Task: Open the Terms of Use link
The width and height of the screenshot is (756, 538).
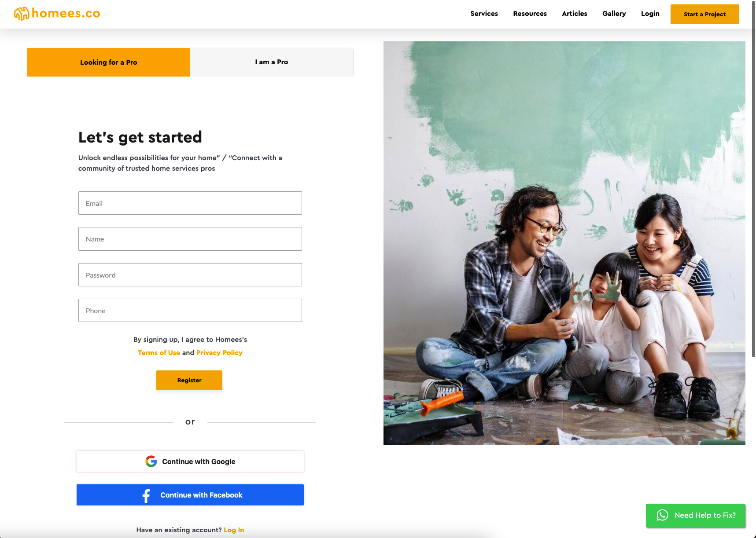Action: click(x=159, y=353)
